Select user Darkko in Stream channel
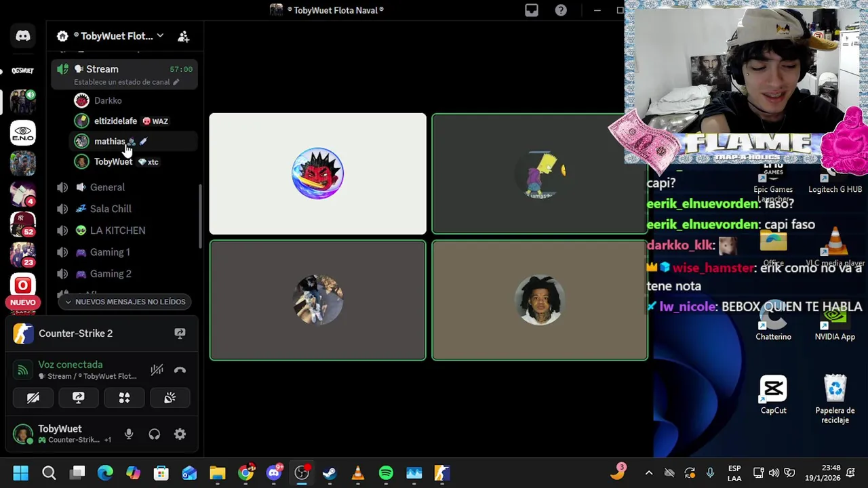 pos(134,100)
